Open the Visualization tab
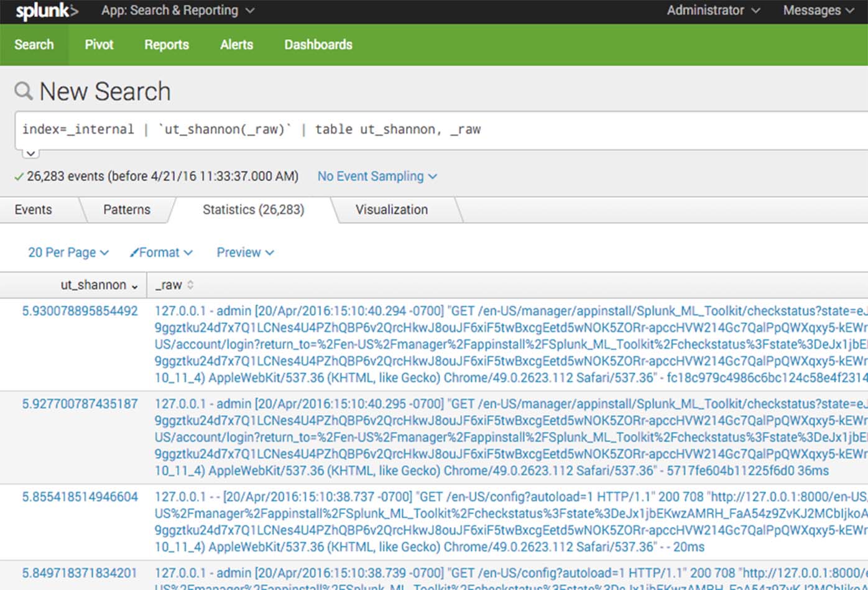The height and width of the screenshot is (590, 868). 391,210
